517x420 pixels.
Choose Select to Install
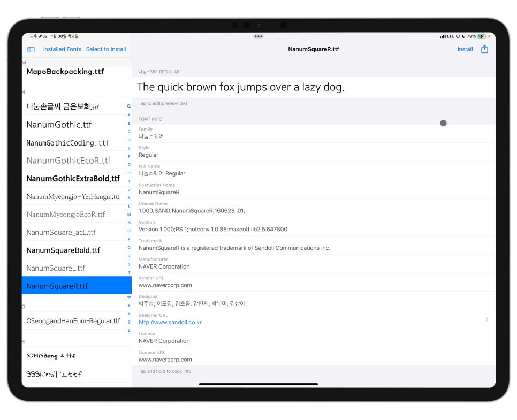pyautogui.click(x=106, y=49)
